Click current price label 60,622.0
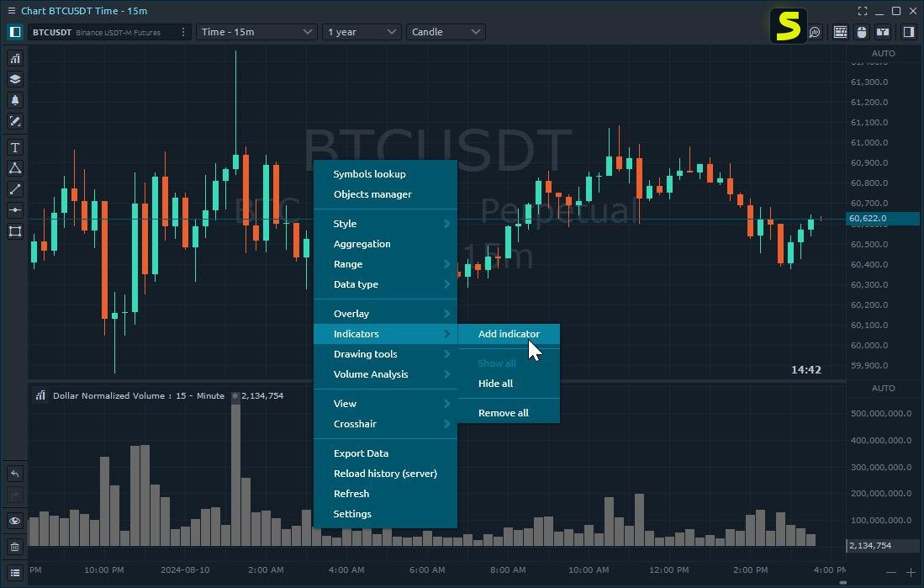 tap(882, 218)
